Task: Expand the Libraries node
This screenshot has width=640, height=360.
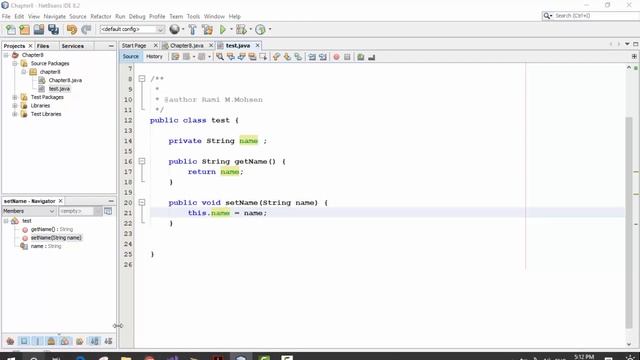Action: pyautogui.click(x=15, y=106)
